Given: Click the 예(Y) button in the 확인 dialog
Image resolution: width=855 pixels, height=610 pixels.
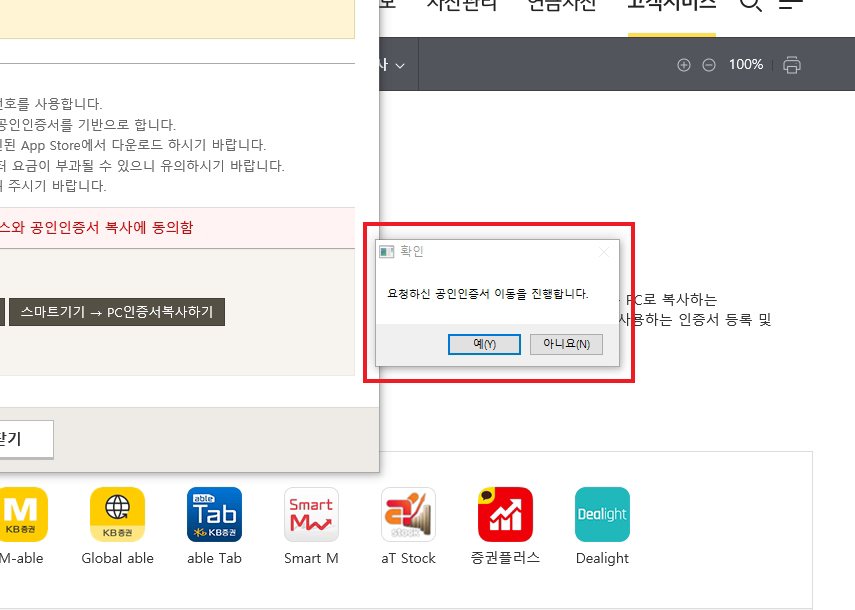Looking at the screenshot, I should (484, 344).
